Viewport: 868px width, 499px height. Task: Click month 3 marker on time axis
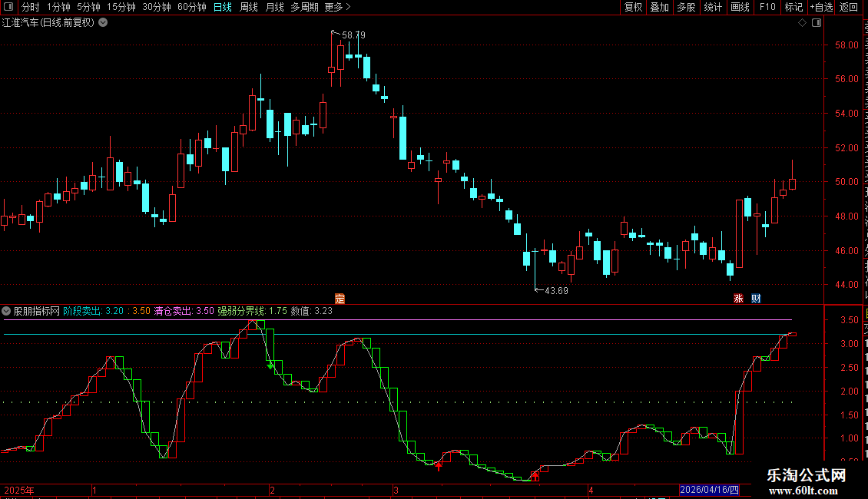point(396,490)
